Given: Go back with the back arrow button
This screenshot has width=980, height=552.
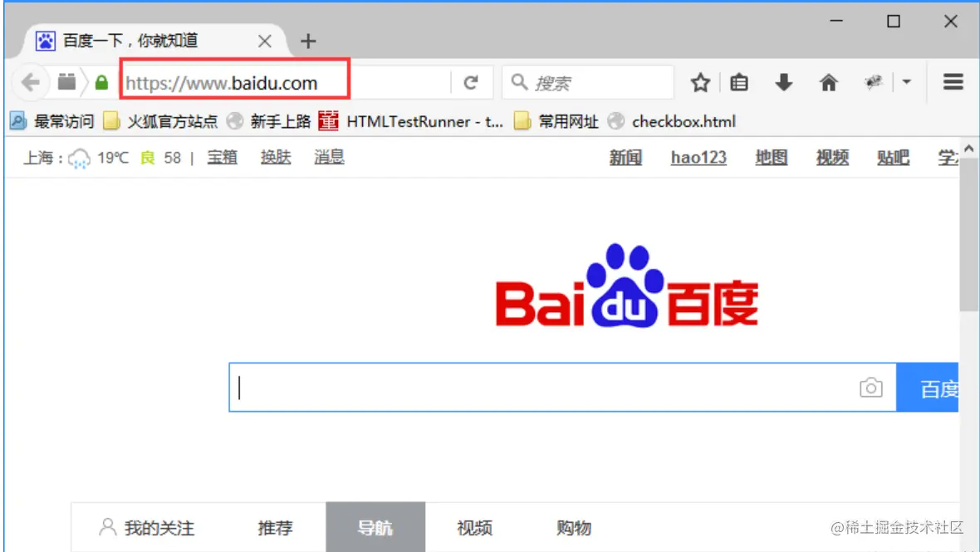Looking at the screenshot, I should [30, 82].
